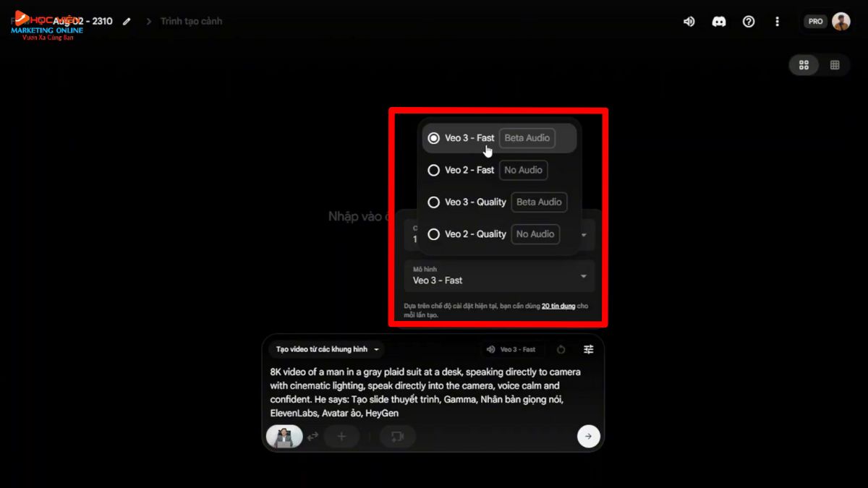Click the No Audio badge beside Veo 2 - Quality
868x488 pixels.
[535, 234]
